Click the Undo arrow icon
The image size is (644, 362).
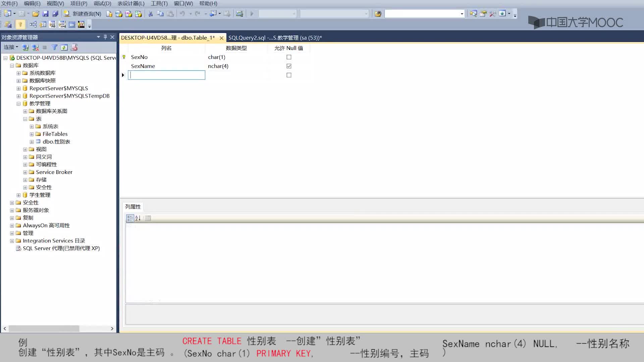click(x=182, y=14)
